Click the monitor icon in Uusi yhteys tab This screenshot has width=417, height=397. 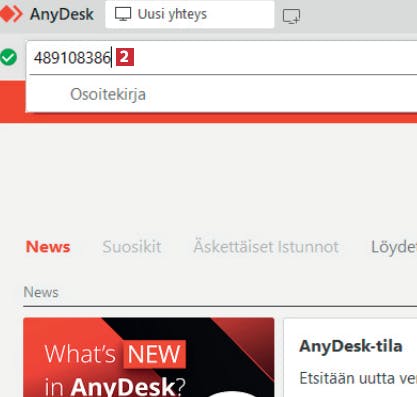pyautogui.click(x=123, y=14)
